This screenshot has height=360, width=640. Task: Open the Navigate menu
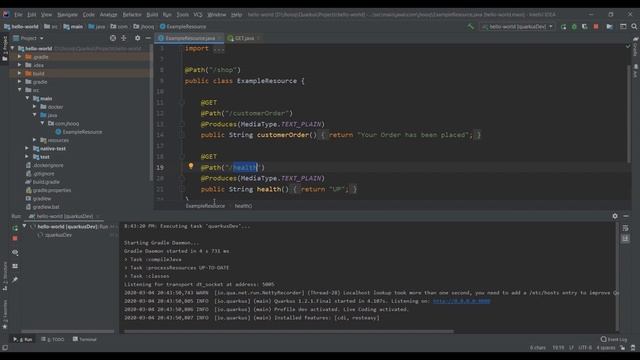pos(67,14)
